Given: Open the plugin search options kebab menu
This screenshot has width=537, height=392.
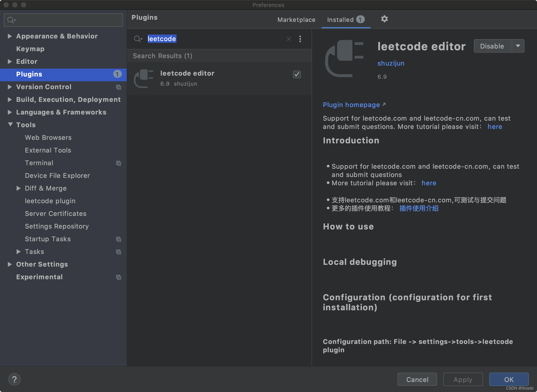Looking at the screenshot, I should 300,39.
